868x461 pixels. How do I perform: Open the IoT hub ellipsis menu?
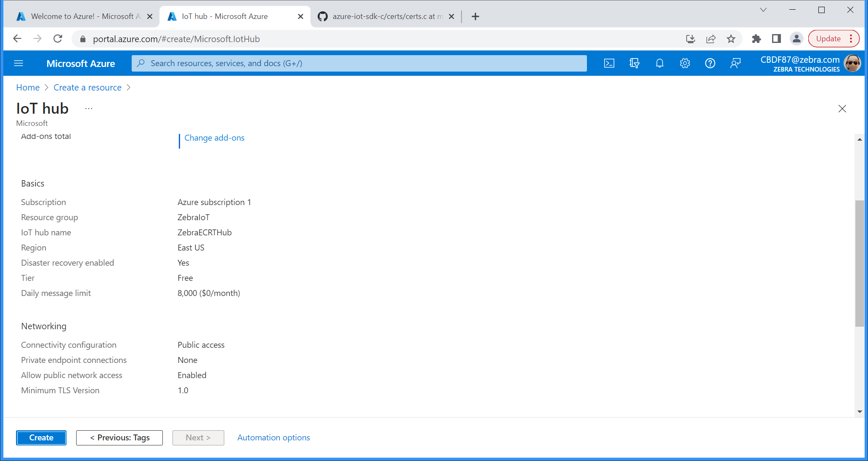tap(88, 109)
